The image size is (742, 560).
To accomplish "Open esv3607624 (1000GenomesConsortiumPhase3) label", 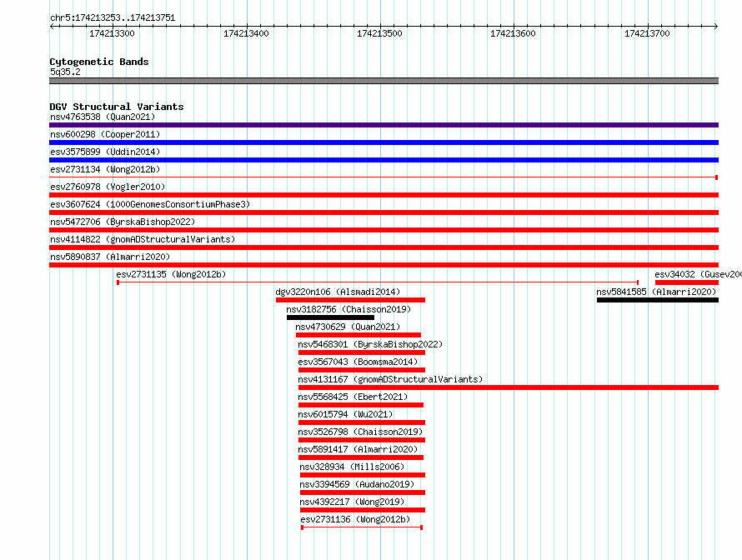I will tap(150, 204).
